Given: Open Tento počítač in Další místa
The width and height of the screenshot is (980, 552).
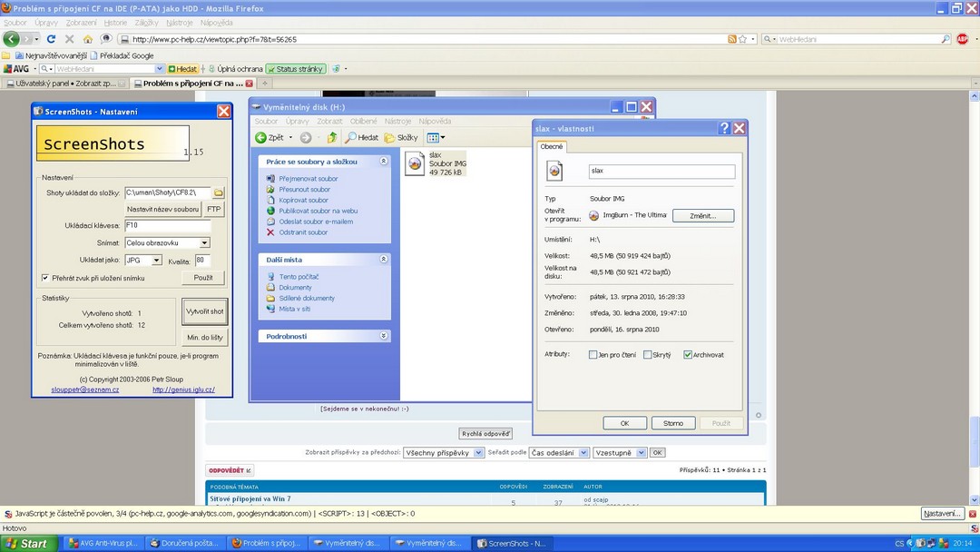Looking at the screenshot, I should point(299,277).
